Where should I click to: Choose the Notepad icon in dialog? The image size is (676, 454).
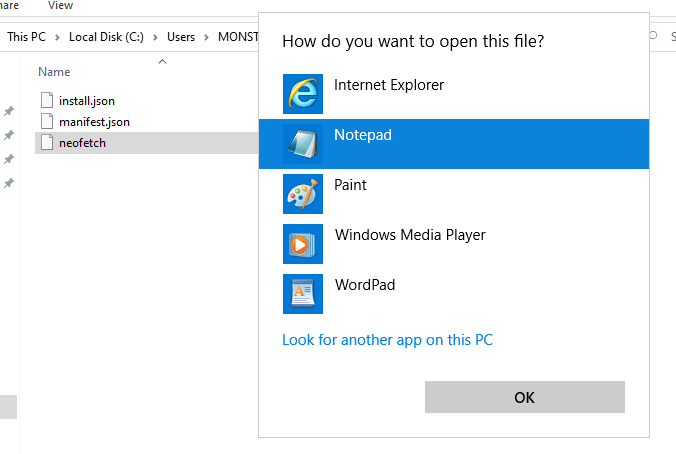pyautogui.click(x=303, y=144)
